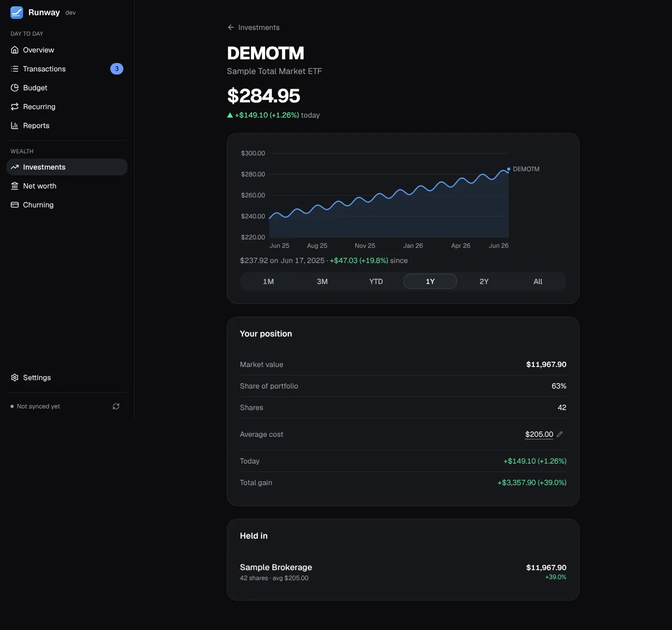Select the 1M chart range
The image size is (672, 630).
click(x=268, y=281)
